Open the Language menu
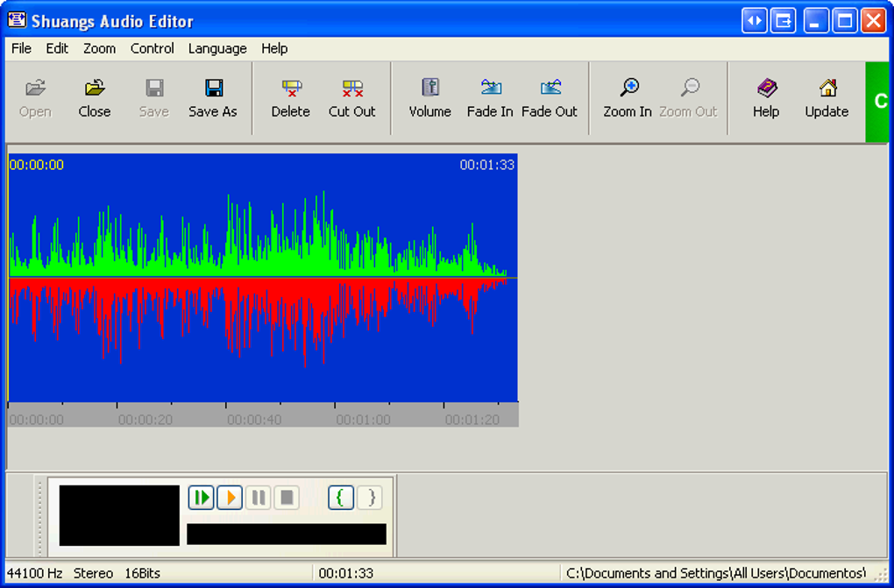The image size is (894, 588). click(x=217, y=48)
